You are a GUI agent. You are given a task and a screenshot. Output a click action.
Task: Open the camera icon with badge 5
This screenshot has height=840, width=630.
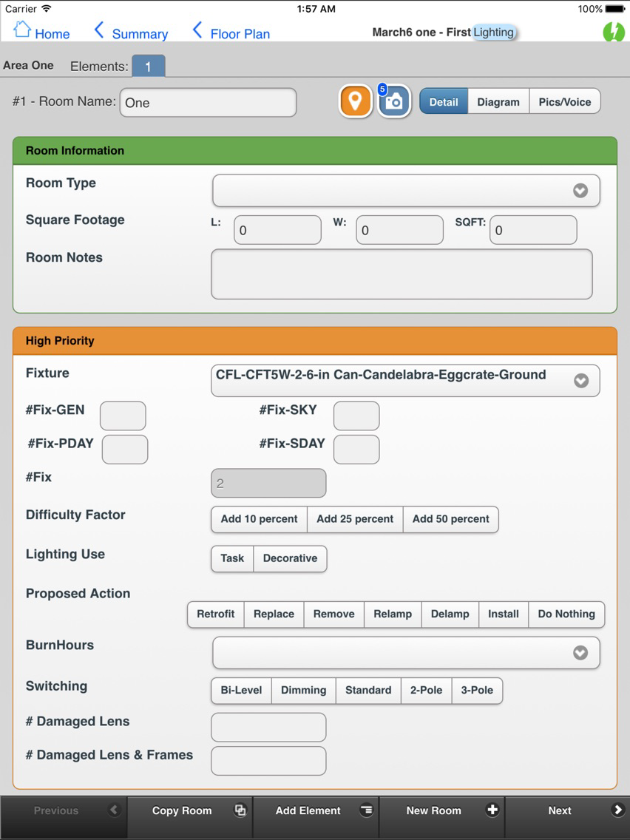coord(394,101)
